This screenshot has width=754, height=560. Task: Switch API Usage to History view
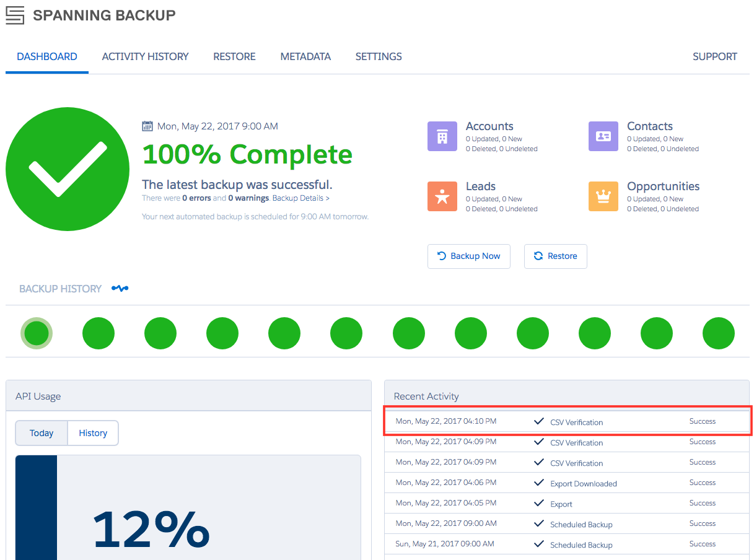[x=93, y=433]
